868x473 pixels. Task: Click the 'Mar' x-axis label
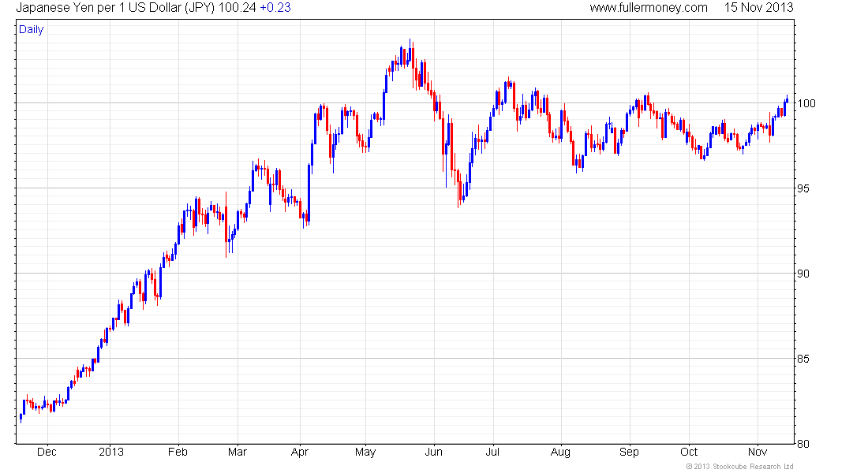pos(238,452)
